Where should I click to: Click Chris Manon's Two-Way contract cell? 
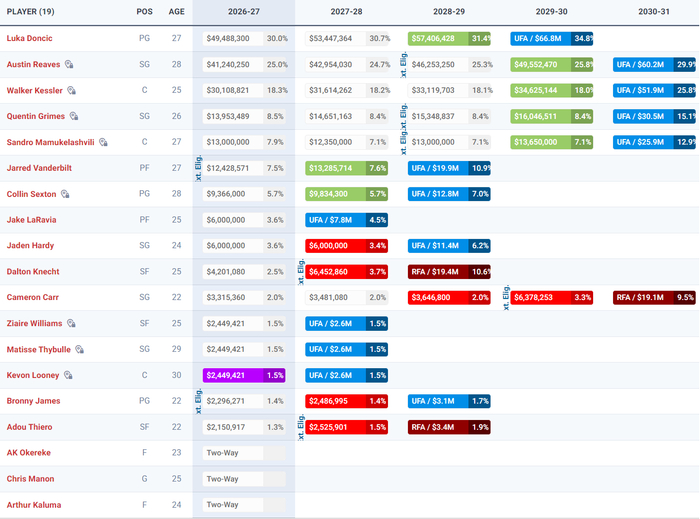pyautogui.click(x=244, y=478)
